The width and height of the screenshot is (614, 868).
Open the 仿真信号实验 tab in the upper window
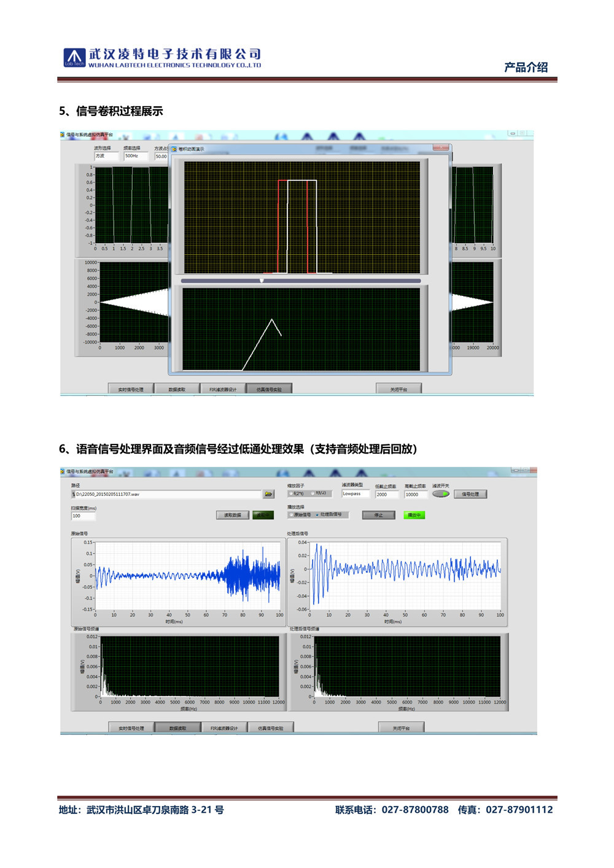click(x=269, y=389)
